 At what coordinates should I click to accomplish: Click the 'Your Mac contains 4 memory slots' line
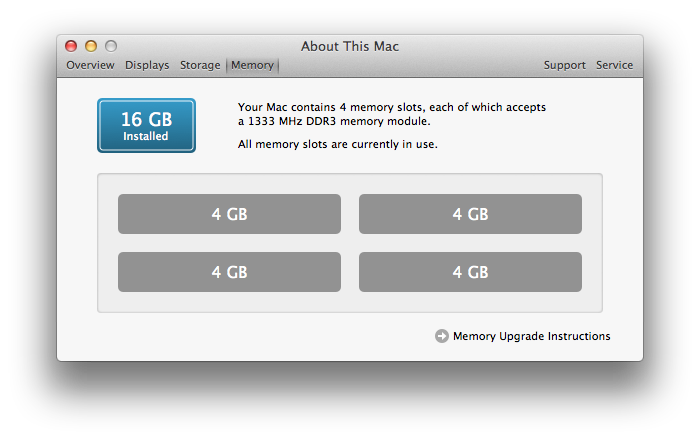pos(392,106)
